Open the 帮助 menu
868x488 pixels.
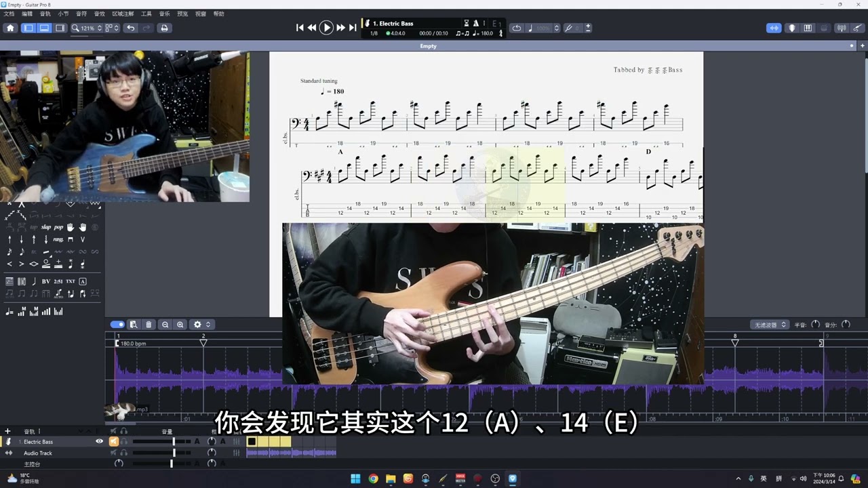point(218,14)
